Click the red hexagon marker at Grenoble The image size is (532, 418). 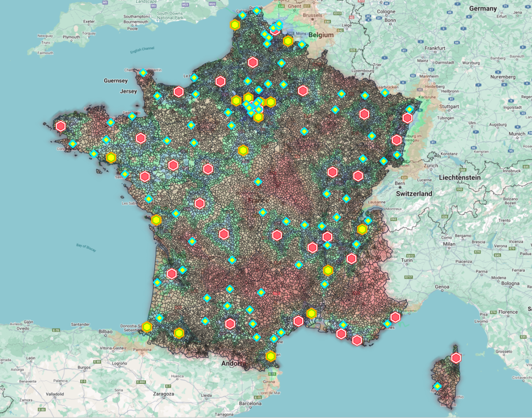(352, 258)
